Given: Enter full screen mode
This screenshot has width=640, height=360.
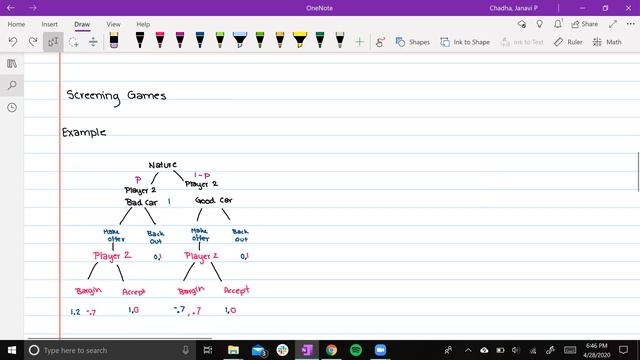Looking at the screenshot, I should pos(613,24).
